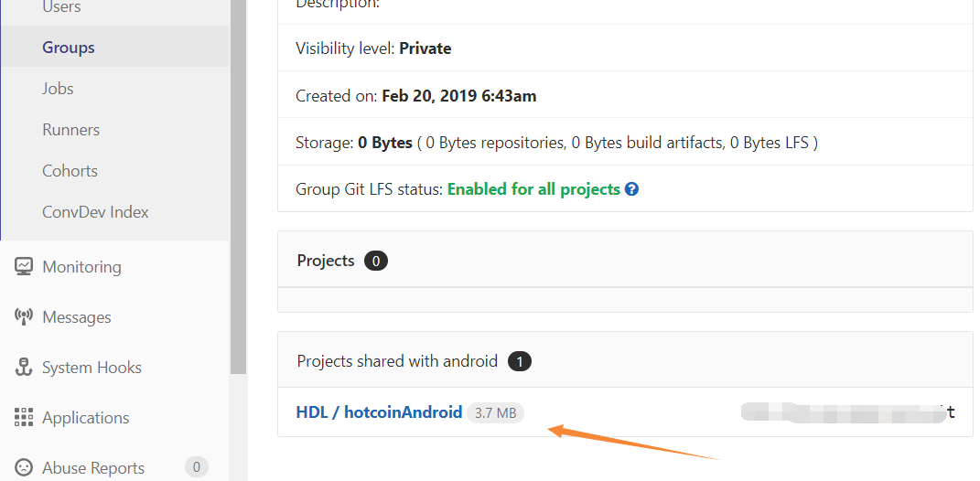Open the ConvDev Index page
980x481 pixels.
pyautogui.click(x=95, y=212)
